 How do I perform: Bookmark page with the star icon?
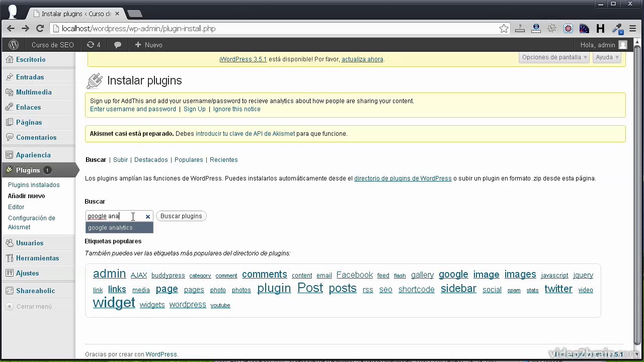[504, 29]
